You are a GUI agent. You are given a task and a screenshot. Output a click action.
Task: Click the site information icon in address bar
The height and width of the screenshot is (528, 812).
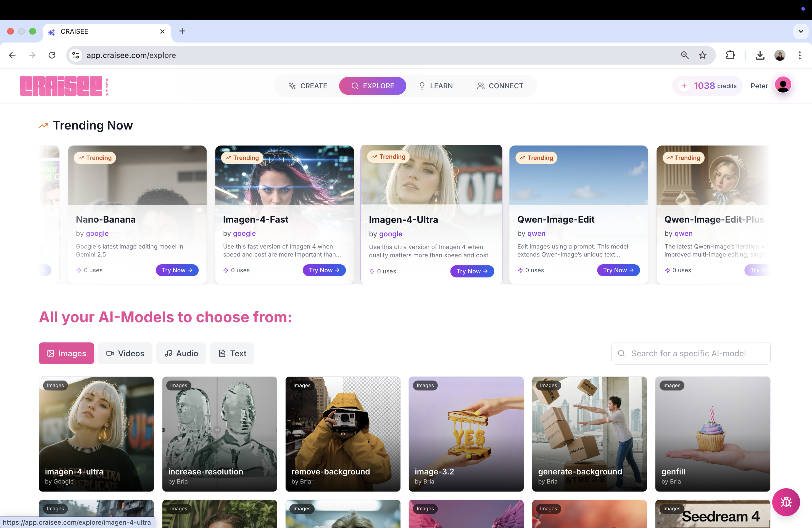76,55
